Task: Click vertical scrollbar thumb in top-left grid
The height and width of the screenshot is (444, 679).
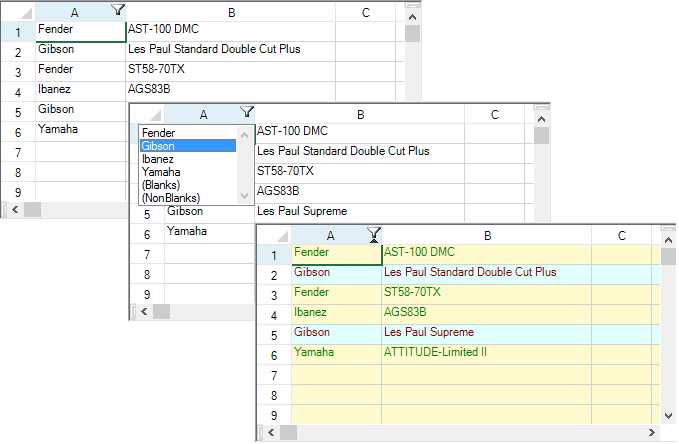Action: coord(412,35)
